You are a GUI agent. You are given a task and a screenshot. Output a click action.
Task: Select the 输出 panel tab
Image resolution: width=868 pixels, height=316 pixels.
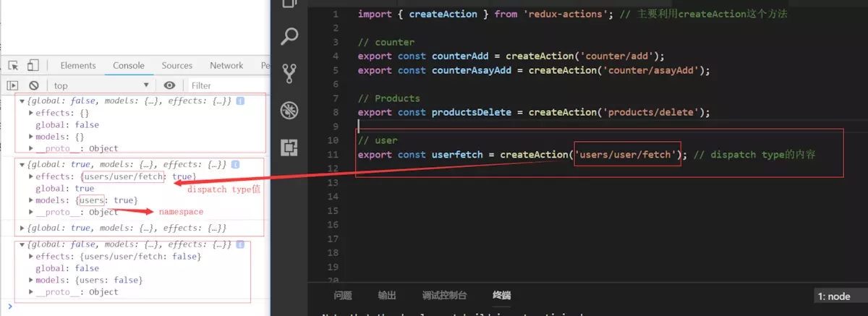coord(387,295)
